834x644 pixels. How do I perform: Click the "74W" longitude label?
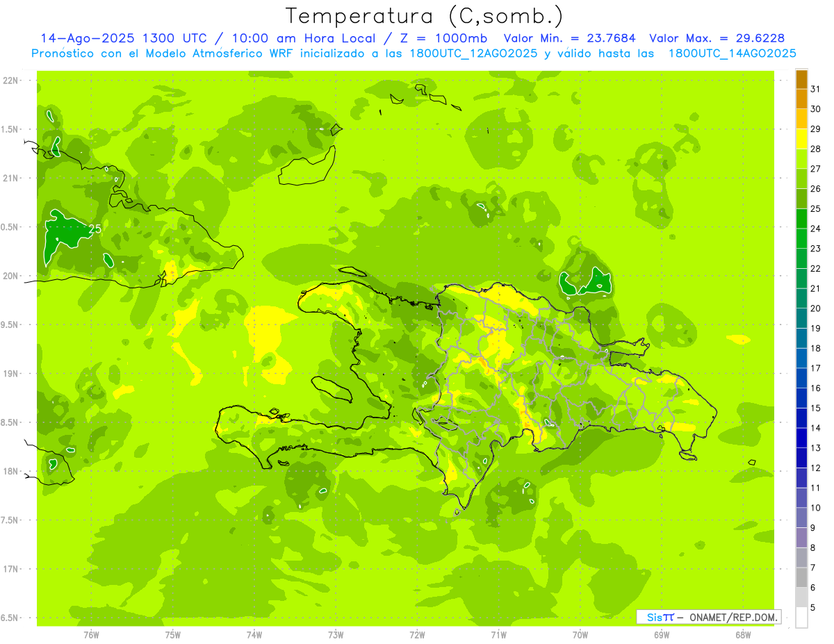(x=254, y=635)
